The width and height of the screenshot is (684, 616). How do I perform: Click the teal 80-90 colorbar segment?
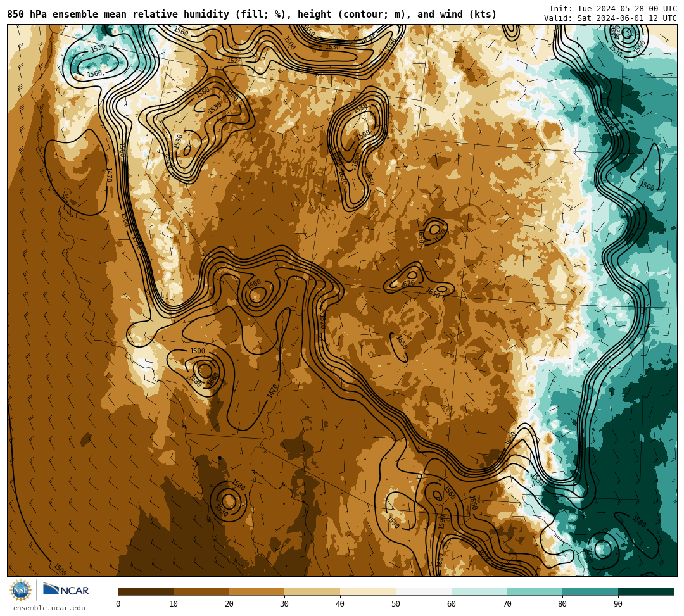pyautogui.click(x=590, y=591)
